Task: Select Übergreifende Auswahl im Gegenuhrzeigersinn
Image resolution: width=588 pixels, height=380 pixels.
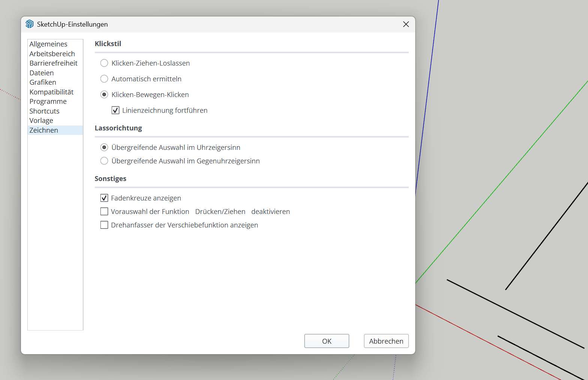Action: click(104, 161)
